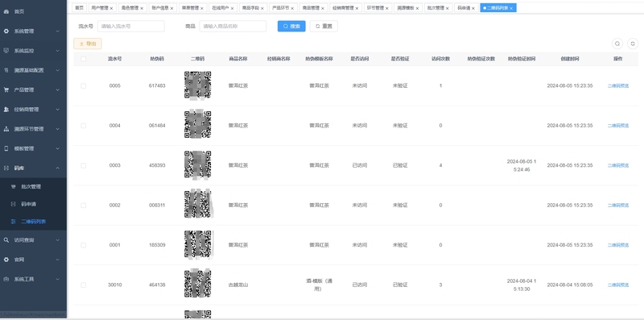Viewport: 644px width, 320px height.
Task: Expand the 产品管理 menu chevron
Action: coord(57,89)
